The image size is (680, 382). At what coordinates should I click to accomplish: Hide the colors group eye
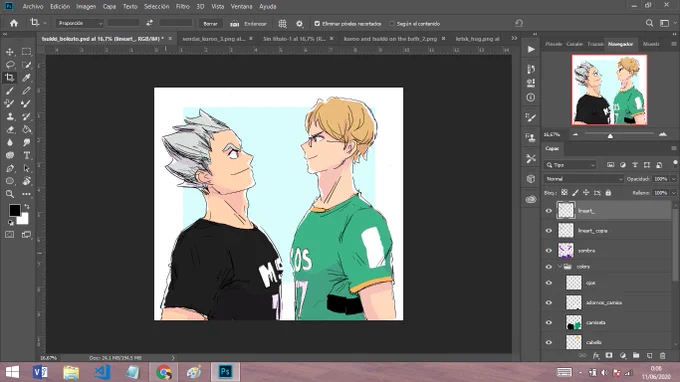[549, 267]
